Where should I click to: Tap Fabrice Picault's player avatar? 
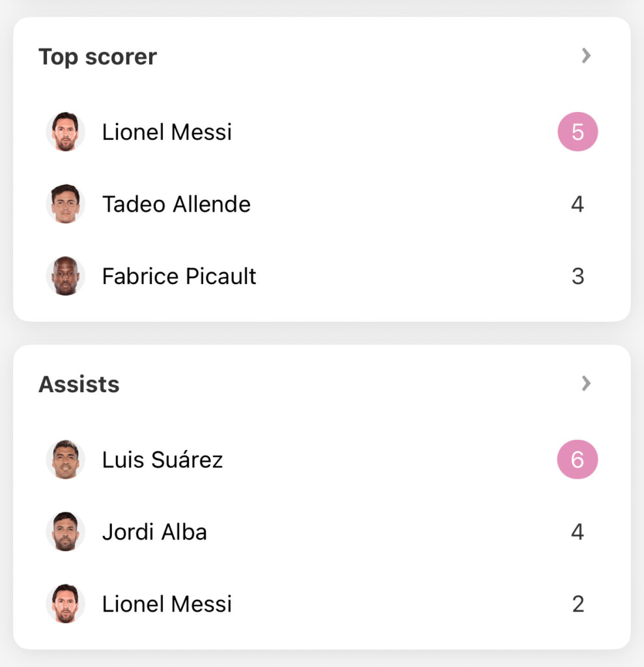pyautogui.click(x=66, y=276)
